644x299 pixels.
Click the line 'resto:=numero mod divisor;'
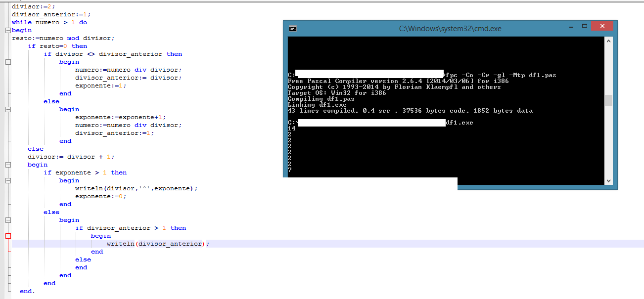pyautogui.click(x=63, y=38)
